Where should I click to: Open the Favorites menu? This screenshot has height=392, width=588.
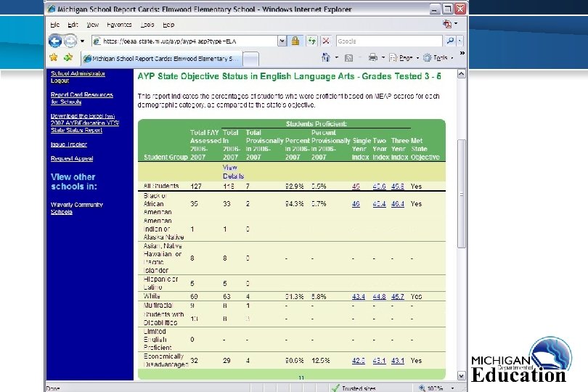[119, 25]
